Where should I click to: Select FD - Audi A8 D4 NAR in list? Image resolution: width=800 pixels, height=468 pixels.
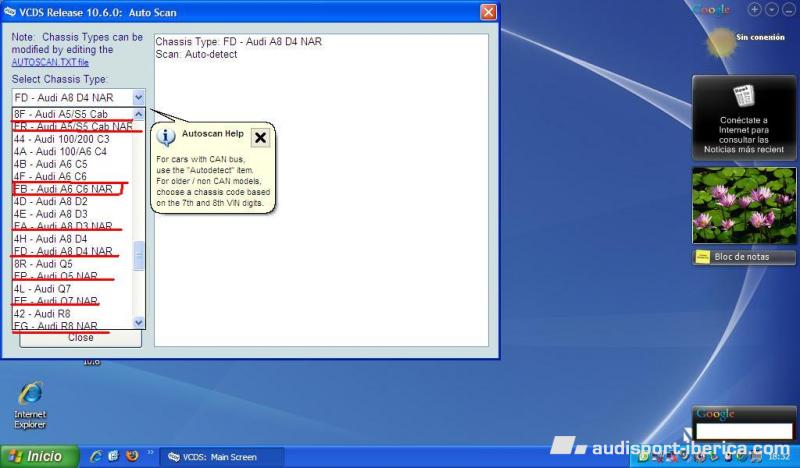[x=72, y=251]
